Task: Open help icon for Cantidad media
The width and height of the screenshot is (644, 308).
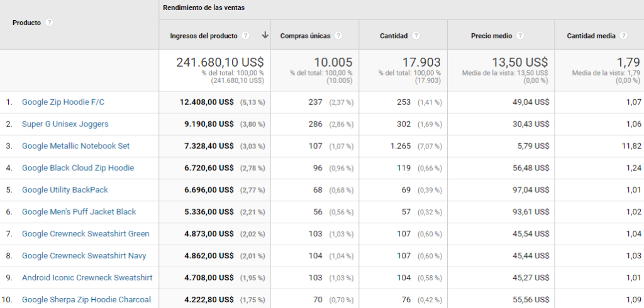Action: [x=623, y=36]
